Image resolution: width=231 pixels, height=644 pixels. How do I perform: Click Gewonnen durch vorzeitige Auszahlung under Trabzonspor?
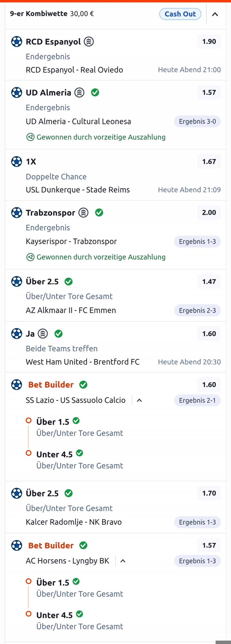tap(101, 257)
